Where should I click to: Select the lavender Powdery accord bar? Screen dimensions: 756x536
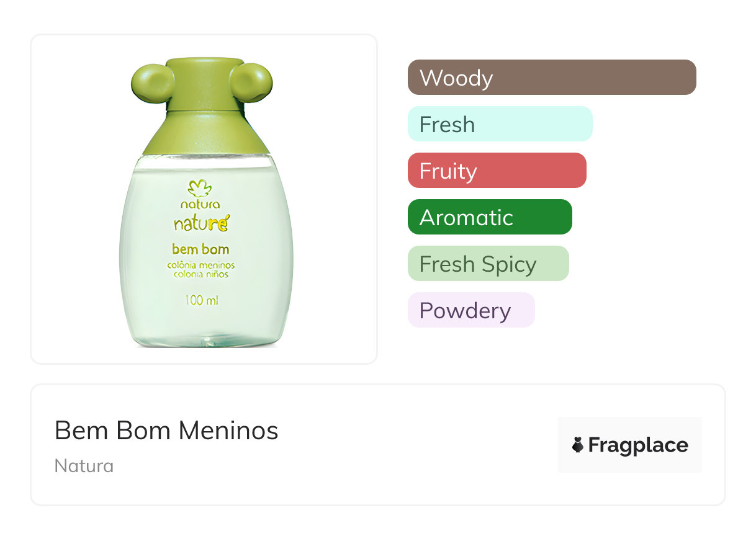(x=470, y=310)
